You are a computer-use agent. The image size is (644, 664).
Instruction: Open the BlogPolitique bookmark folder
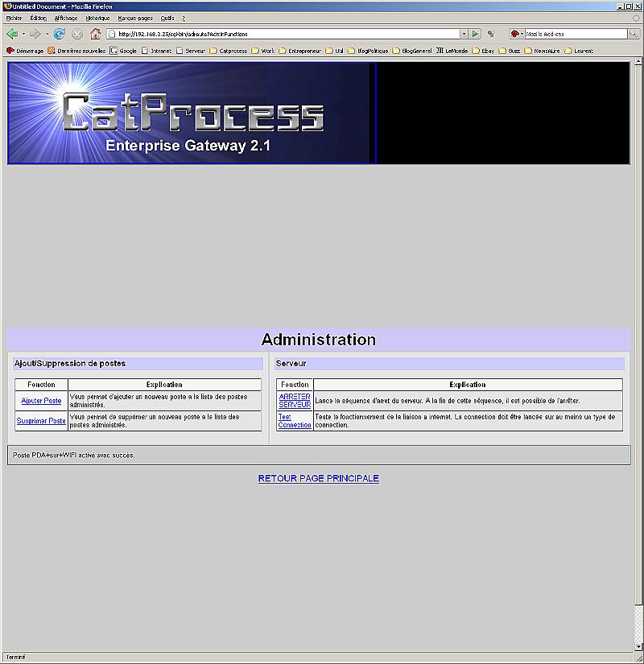pyautogui.click(x=368, y=51)
